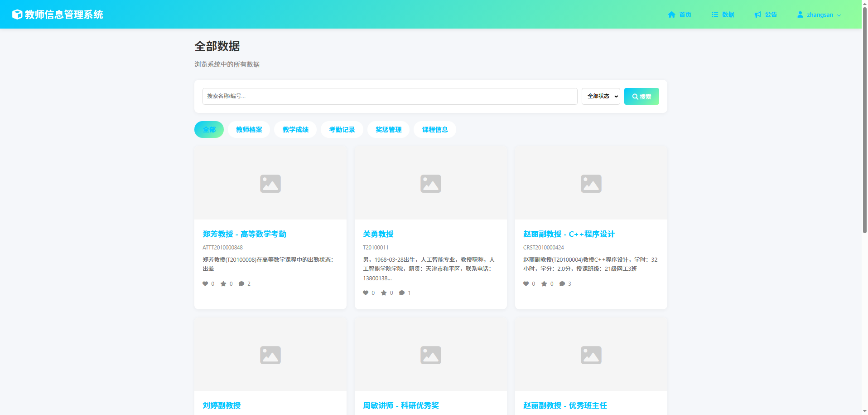Open the 首页 home link
868x415 pixels.
pyautogui.click(x=680, y=15)
